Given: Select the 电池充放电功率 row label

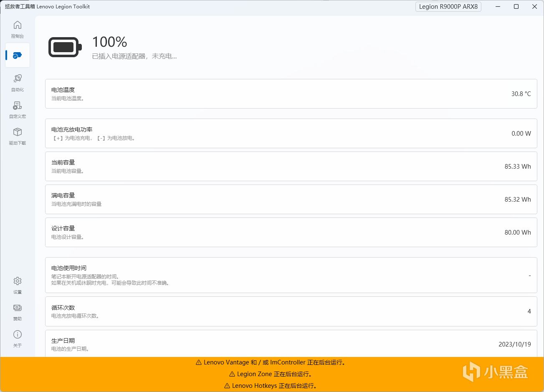Looking at the screenshot, I should click(72, 129).
